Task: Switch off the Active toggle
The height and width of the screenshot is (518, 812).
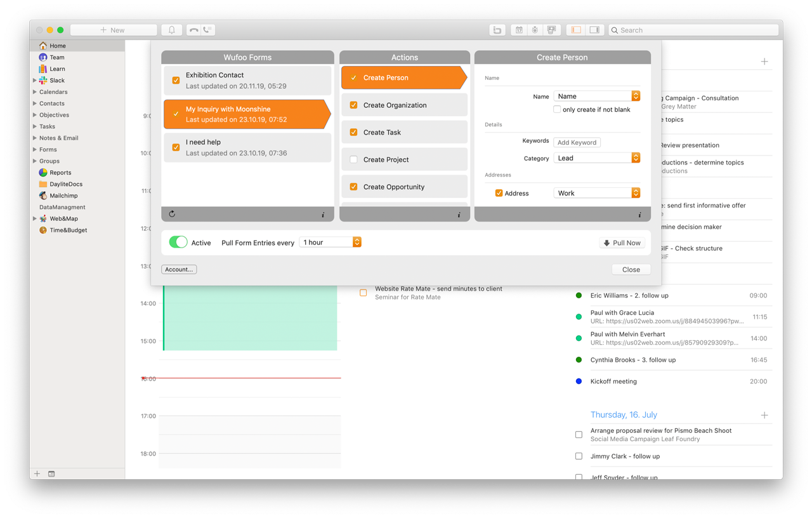Action: [178, 242]
